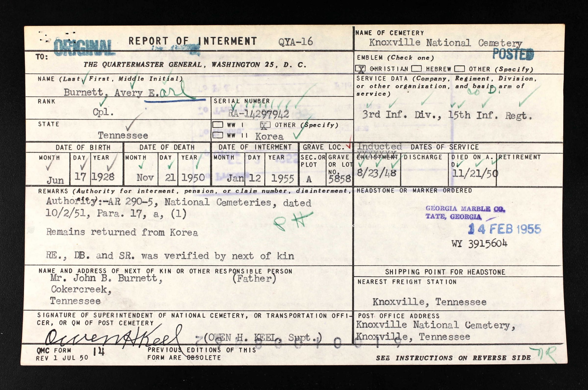Check the CHRISTIAN emblem checkbox
Viewport: 588px width, 390px height.
pyautogui.click(x=361, y=68)
